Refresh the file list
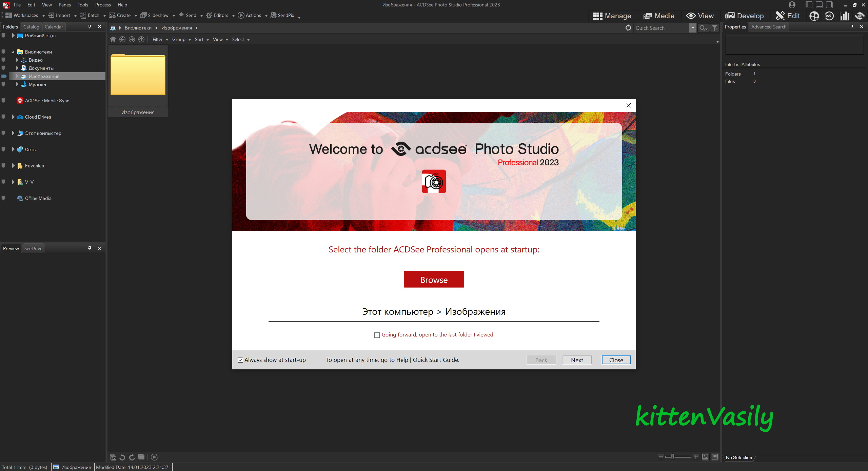The image size is (868, 471). [628, 28]
